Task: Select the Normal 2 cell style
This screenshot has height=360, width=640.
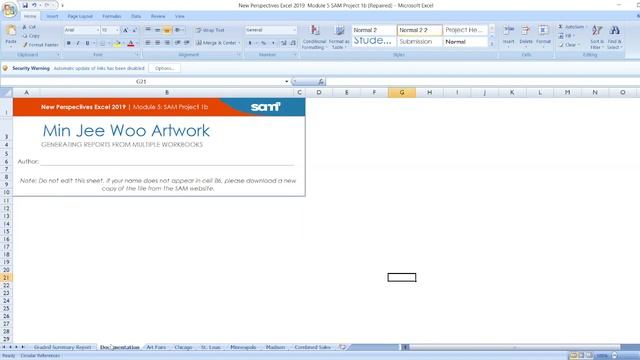Action: [373, 30]
